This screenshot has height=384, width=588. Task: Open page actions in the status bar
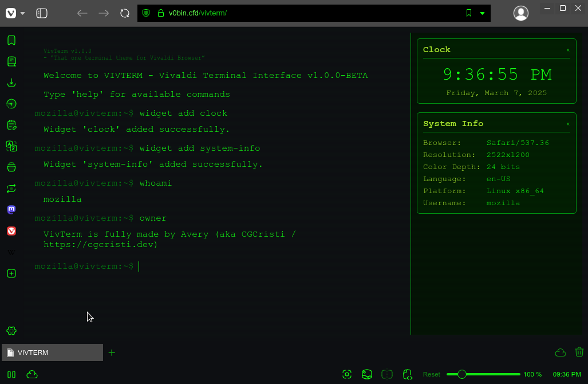point(407,374)
